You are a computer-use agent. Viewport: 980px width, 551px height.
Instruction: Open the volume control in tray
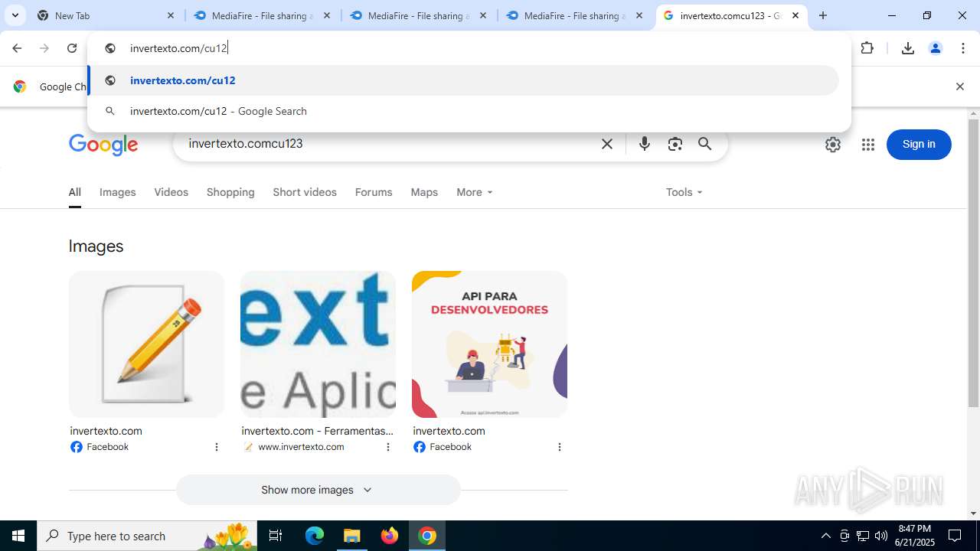pos(881,536)
